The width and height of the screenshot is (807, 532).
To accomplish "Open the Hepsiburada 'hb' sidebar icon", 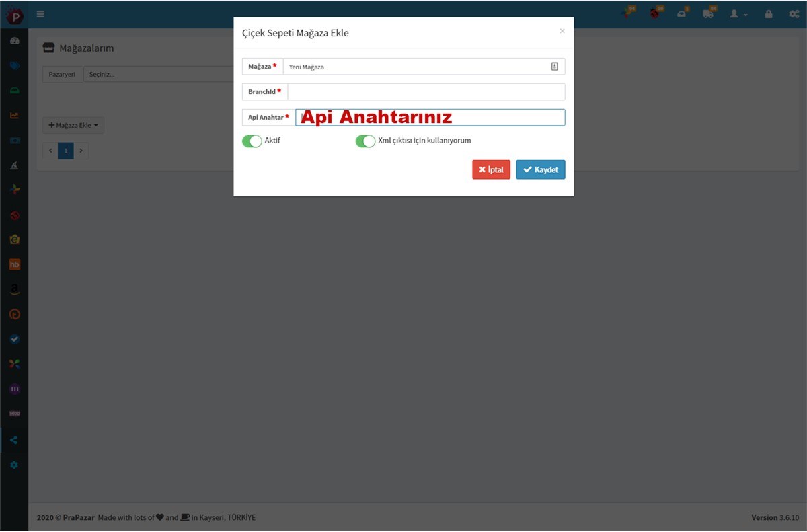I will tap(14, 264).
